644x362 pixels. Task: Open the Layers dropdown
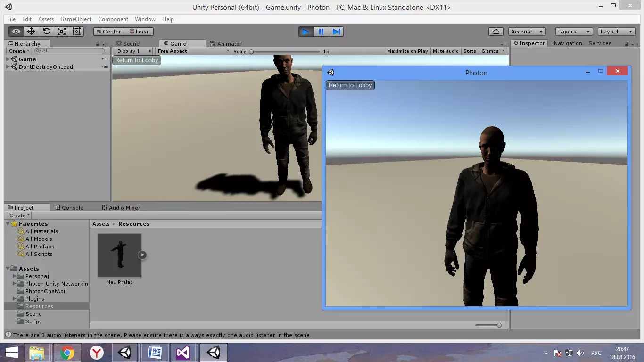pyautogui.click(x=573, y=32)
